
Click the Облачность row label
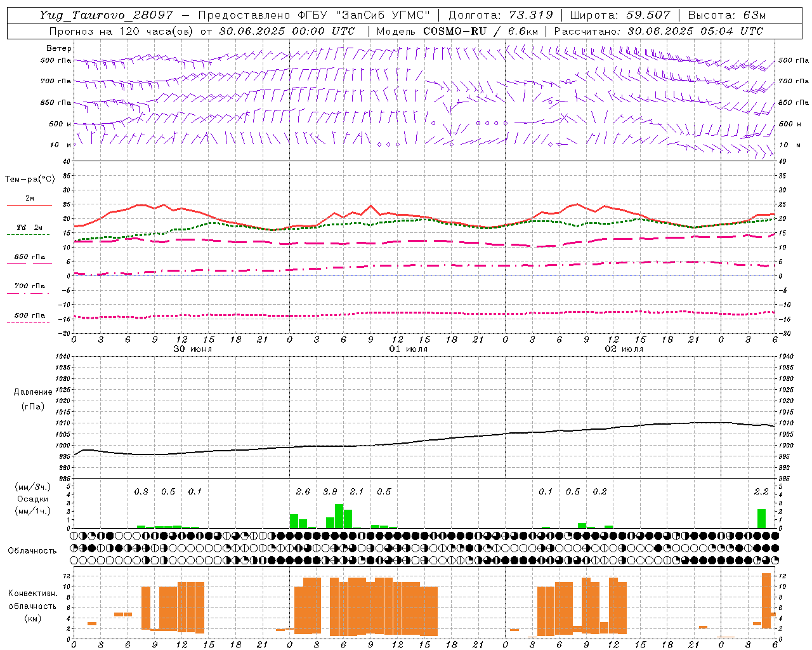[x=32, y=550]
